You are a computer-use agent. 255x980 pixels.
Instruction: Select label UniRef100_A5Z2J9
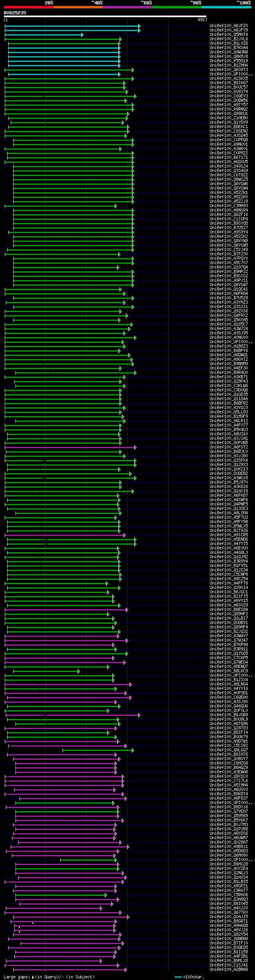(x=229, y=202)
